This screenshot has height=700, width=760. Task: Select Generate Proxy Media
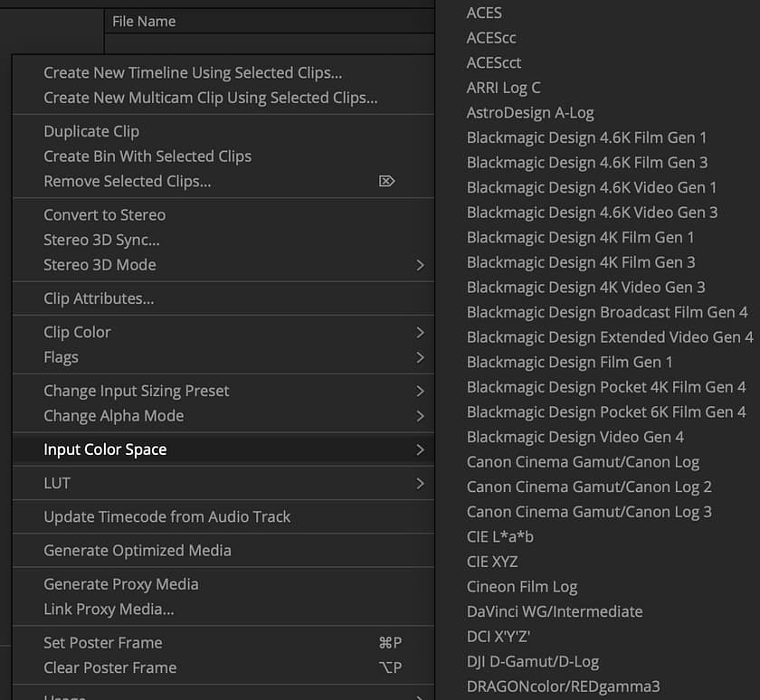click(x=121, y=584)
